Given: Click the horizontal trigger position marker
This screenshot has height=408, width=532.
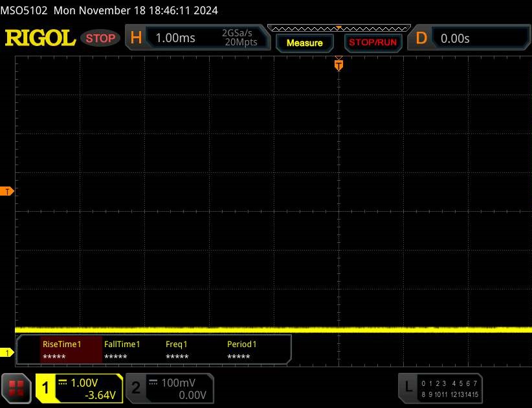Looking at the screenshot, I should point(338,65).
